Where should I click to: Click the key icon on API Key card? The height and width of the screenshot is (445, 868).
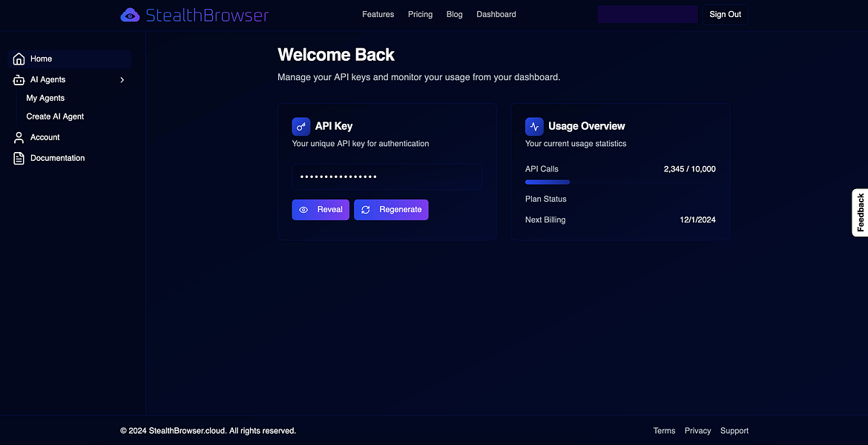pos(300,126)
